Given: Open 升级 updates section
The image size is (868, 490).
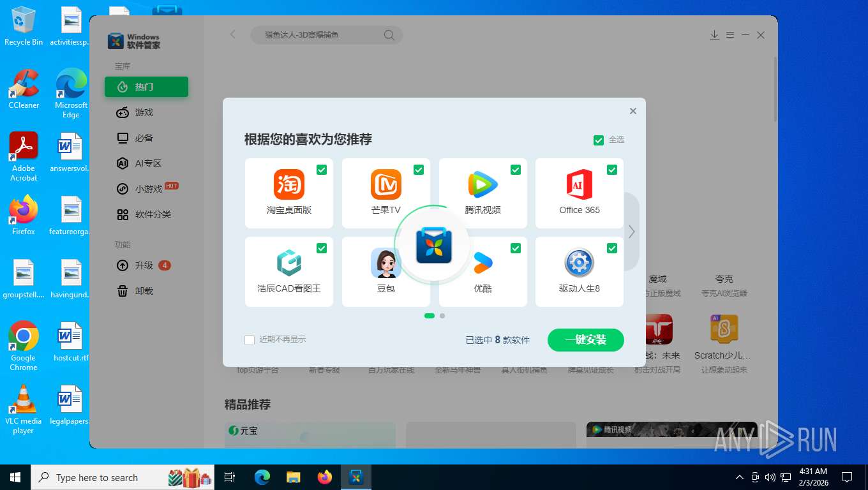Looking at the screenshot, I should click(x=146, y=265).
